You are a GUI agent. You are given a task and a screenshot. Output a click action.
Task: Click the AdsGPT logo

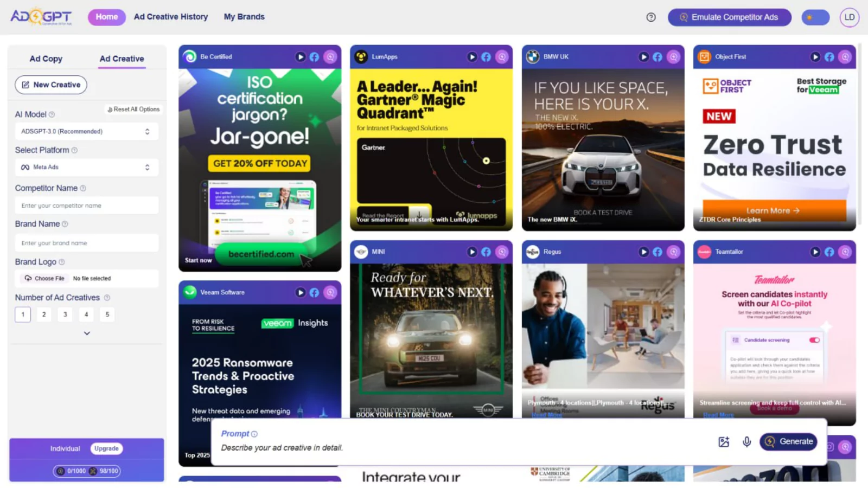pos(41,17)
